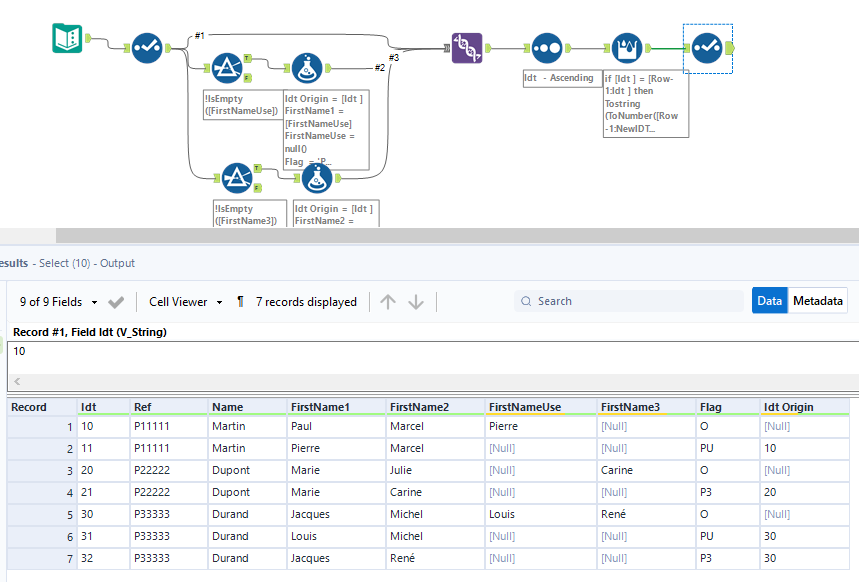The height and width of the screenshot is (582, 859).
Task: Click the purple Union tool
Action: [x=467, y=47]
